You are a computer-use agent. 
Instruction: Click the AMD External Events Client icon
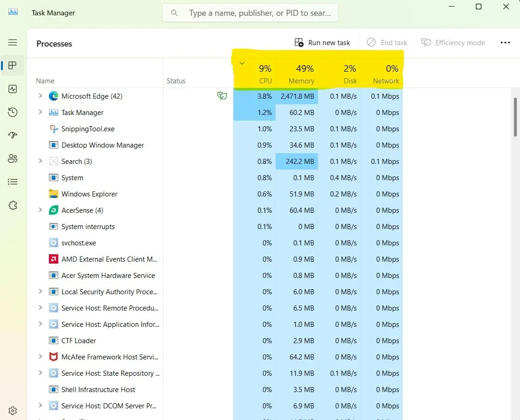click(54, 259)
